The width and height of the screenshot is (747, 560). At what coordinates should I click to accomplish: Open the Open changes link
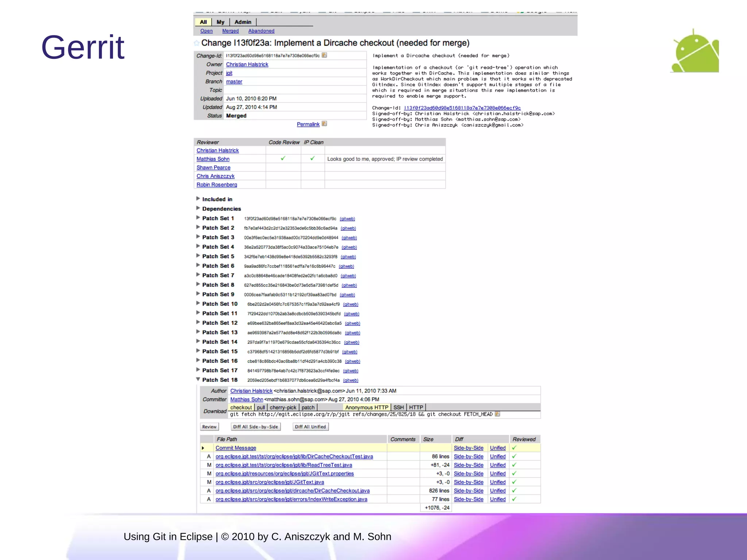click(206, 31)
